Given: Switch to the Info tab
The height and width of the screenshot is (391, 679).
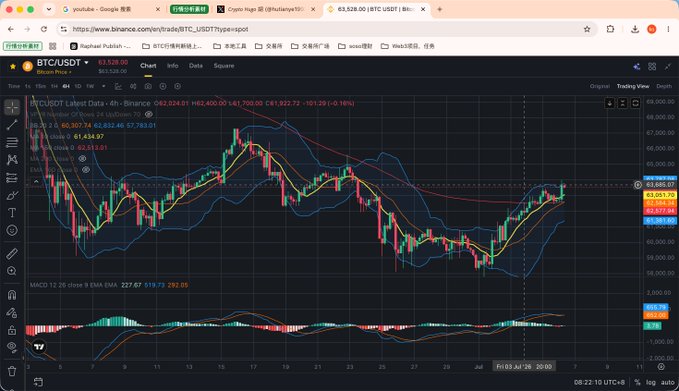Looking at the screenshot, I should (x=173, y=66).
